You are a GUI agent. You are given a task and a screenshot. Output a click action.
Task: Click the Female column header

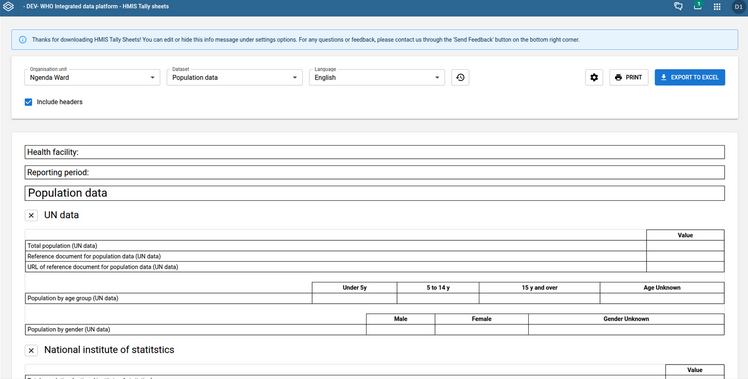coord(482,318)
